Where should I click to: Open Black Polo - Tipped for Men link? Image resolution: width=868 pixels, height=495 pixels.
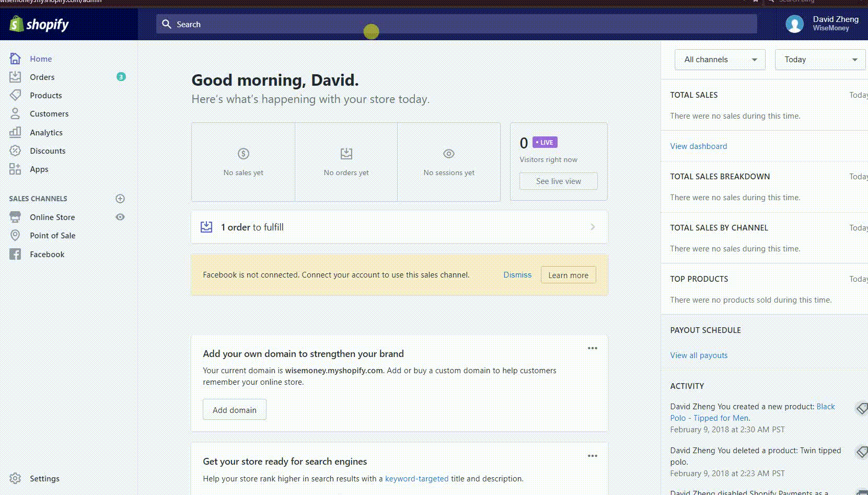point(753,412)
